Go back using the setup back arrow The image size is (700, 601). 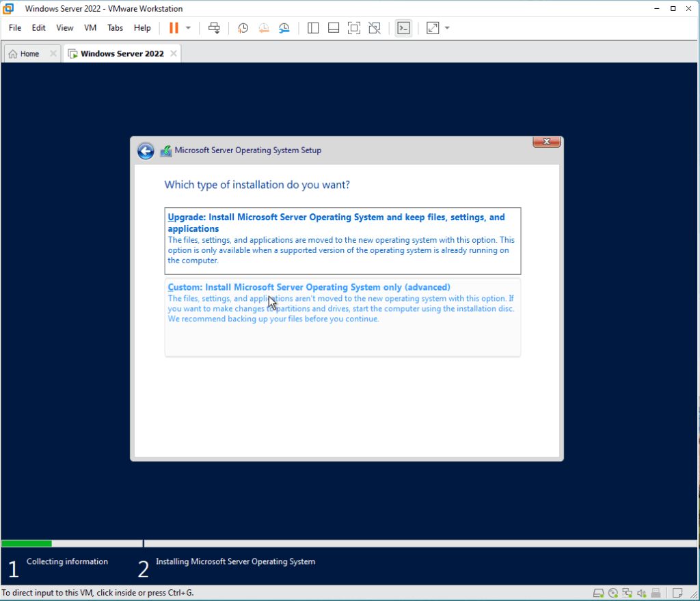(x=146, y=151)
